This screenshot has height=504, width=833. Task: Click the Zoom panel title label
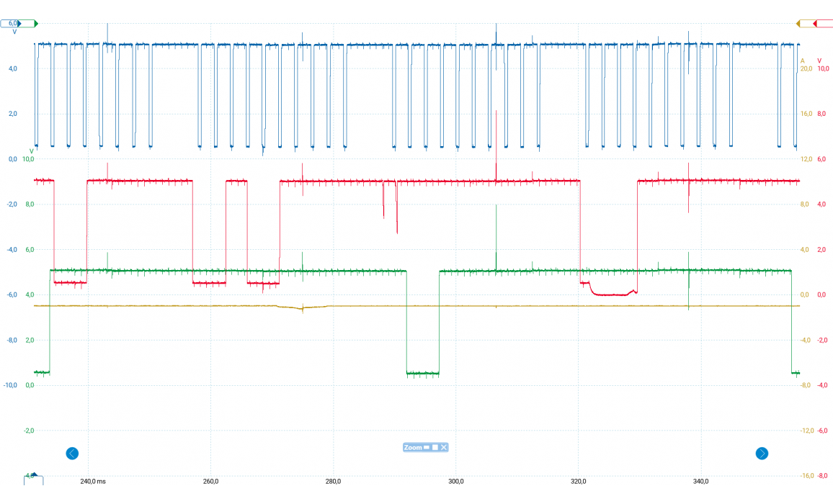pos(413,448)
